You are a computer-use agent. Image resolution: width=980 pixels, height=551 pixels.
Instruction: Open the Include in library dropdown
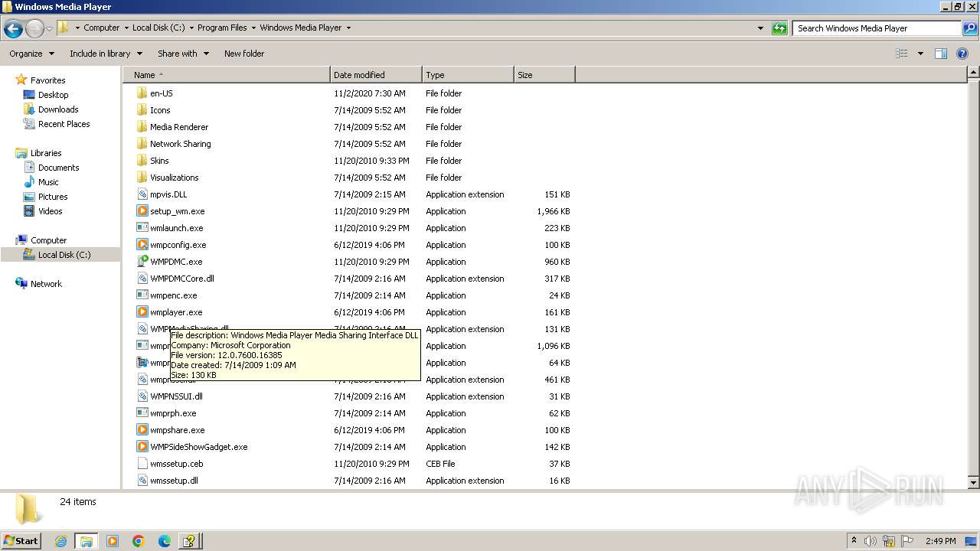[x=106, y=54]
